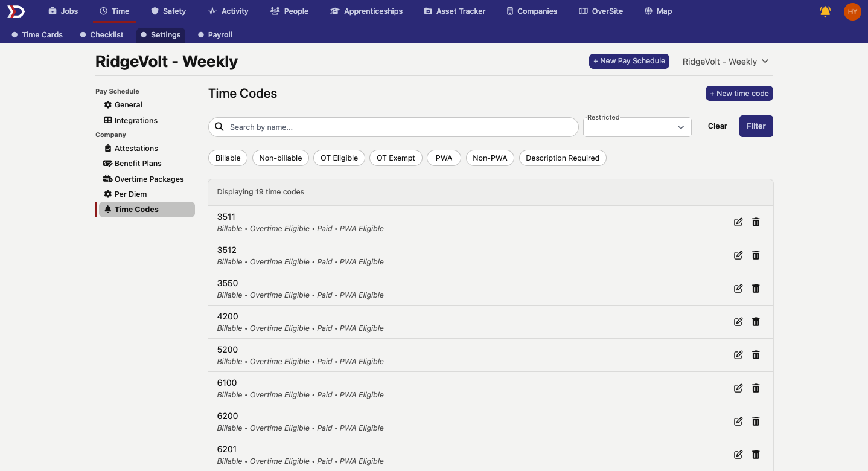Edit time code 5200

click(x=738, y=355)
